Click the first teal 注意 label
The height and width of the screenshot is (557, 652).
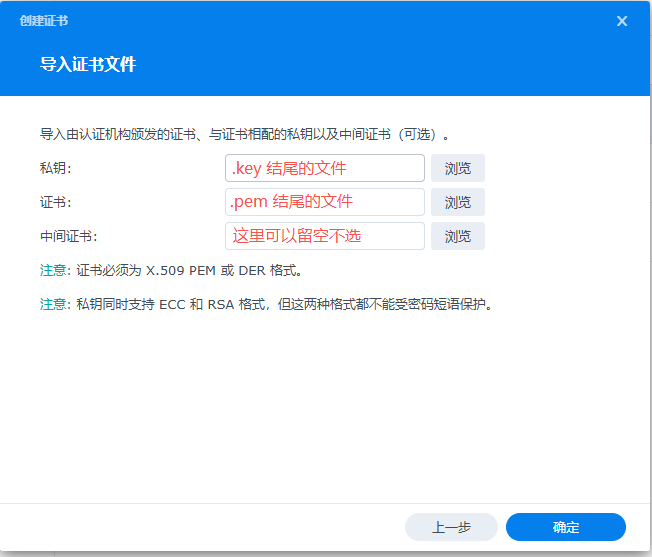coord(54,270)
